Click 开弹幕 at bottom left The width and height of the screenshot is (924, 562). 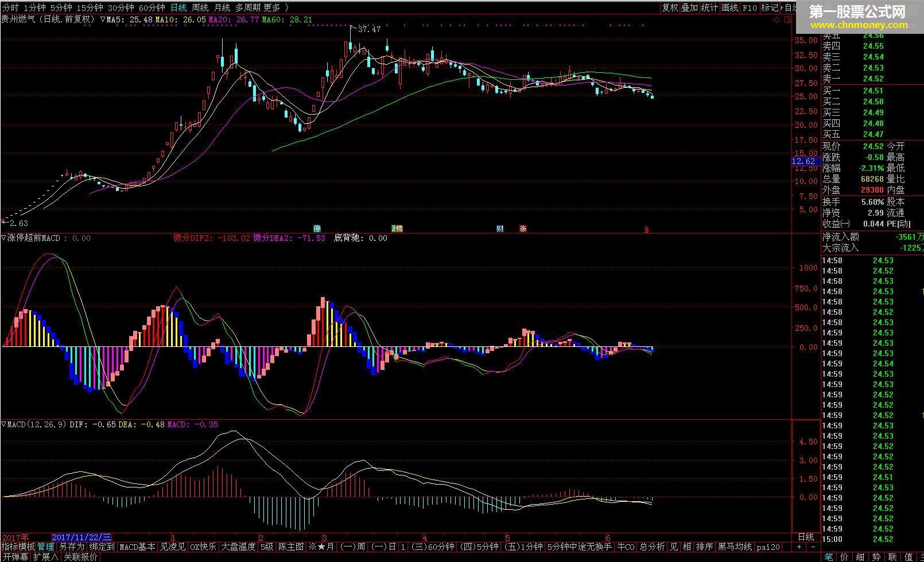[15, 557]
